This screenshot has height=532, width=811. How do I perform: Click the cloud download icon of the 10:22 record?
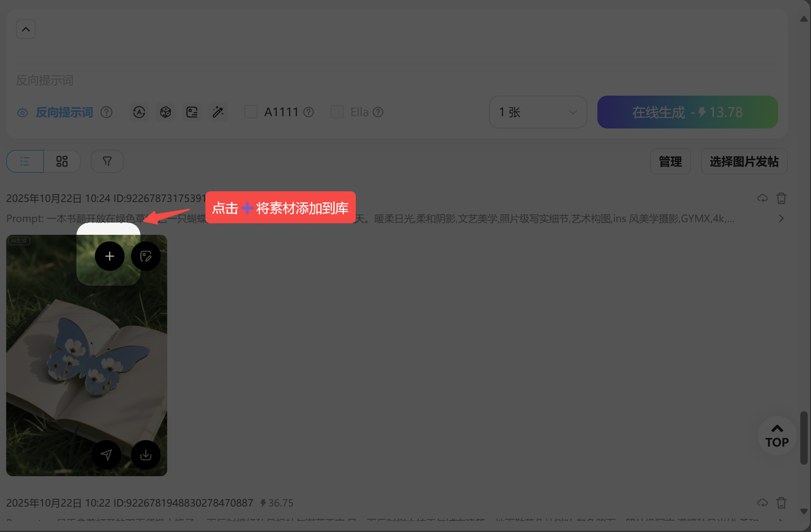[x=762, y=502]
